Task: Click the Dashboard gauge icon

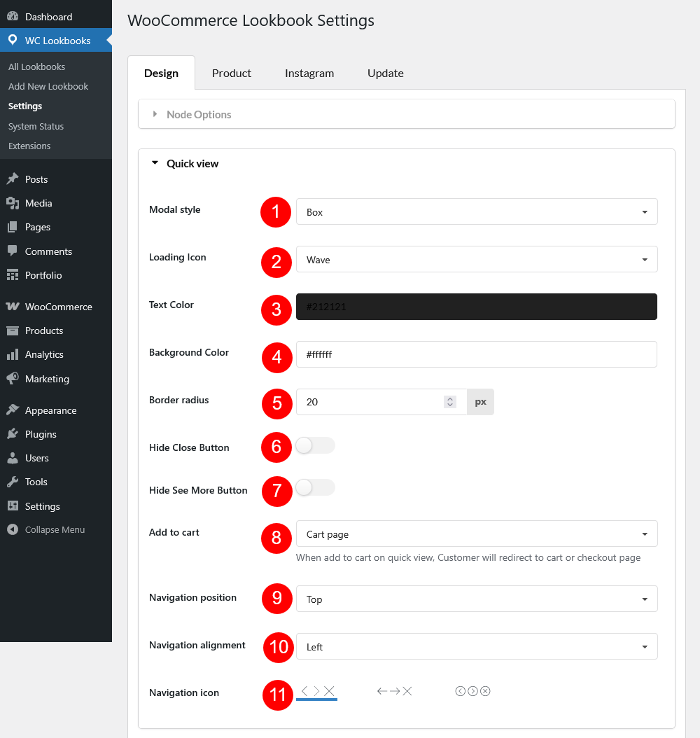Action: point(13,17)
